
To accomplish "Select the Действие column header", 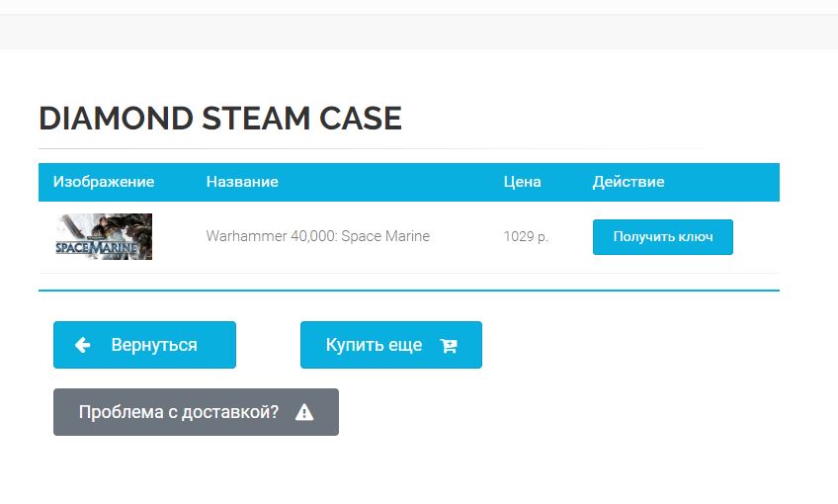I will tap(628, 182).
